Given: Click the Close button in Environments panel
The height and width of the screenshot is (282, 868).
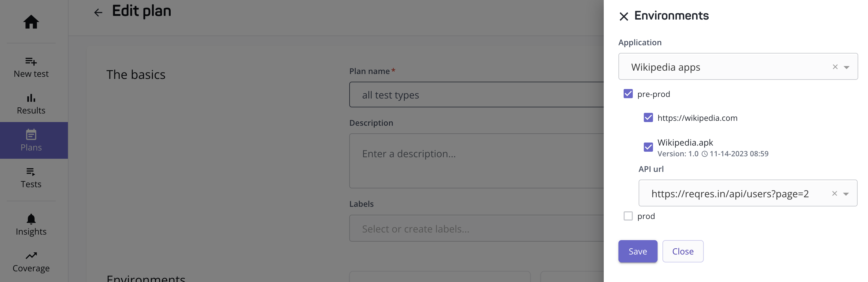Looking at the screenshot, I should pos(683,251).
